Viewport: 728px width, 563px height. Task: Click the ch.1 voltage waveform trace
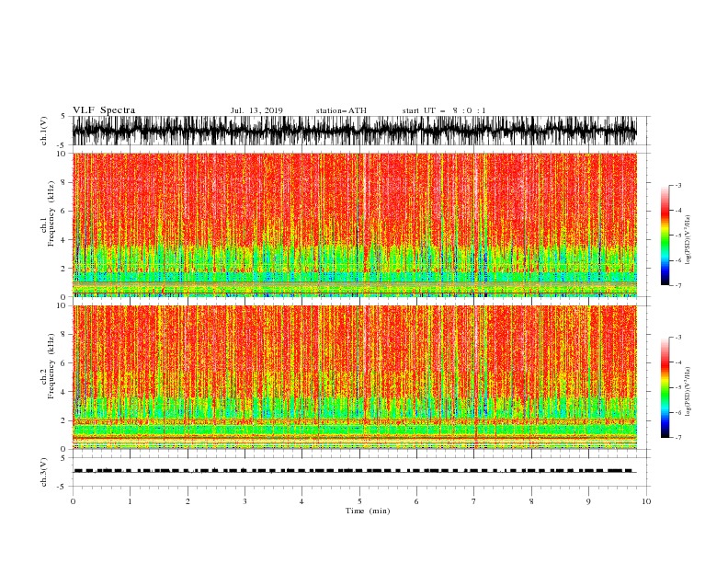[354, 131]
